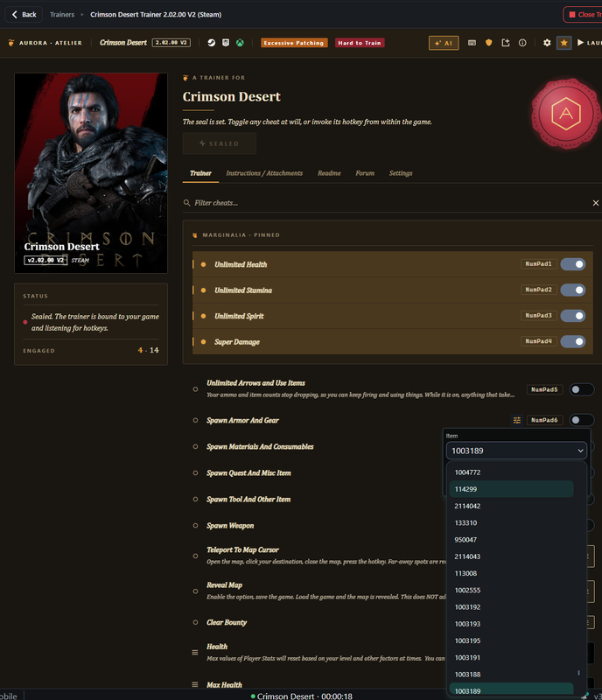This screenshot has height=700, width=602.
Task: Open the Forum tab
Action: pyautogui.click(x=365, y=173)
